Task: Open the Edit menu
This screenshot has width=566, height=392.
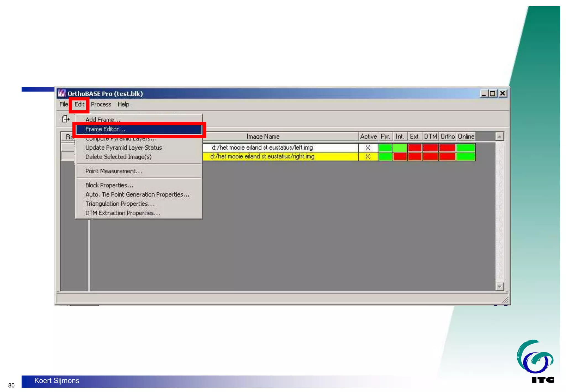Action: click(79, 104)
